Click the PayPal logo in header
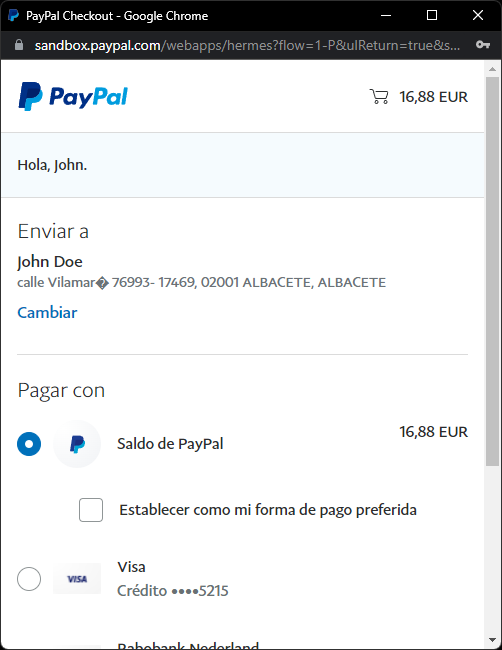Viewport: 502px width, 650px height. 73,96
